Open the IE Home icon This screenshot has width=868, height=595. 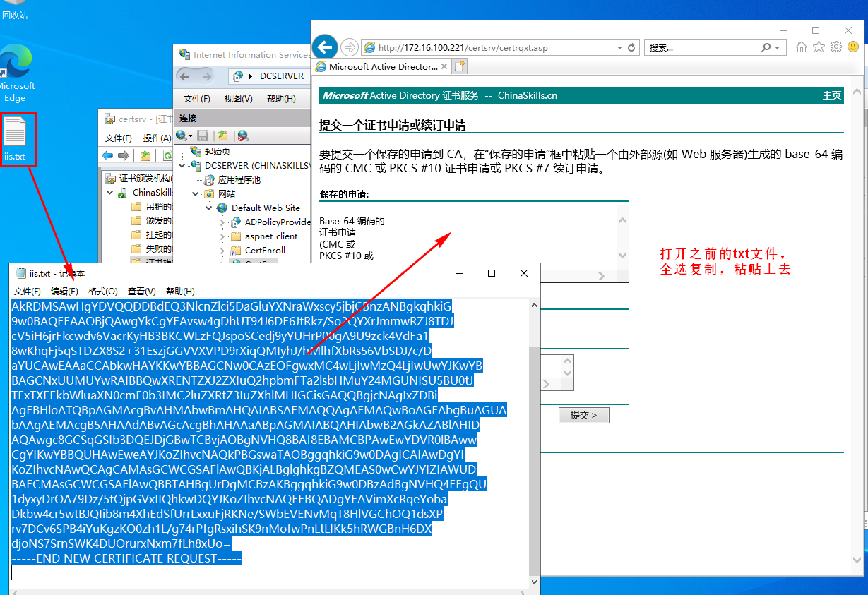801,47
